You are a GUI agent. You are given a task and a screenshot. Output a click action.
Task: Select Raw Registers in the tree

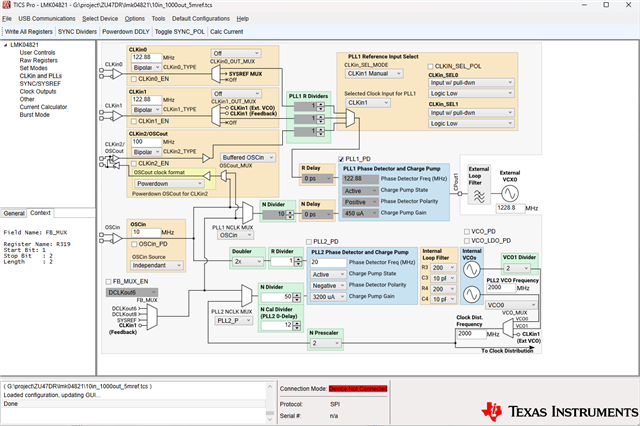pyautogui.click(x=38, y=60)
